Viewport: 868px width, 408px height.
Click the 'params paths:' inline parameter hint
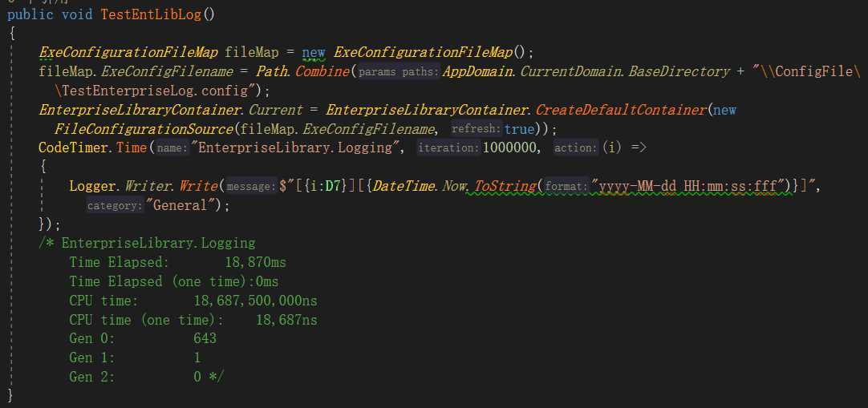tap(400, 72)
